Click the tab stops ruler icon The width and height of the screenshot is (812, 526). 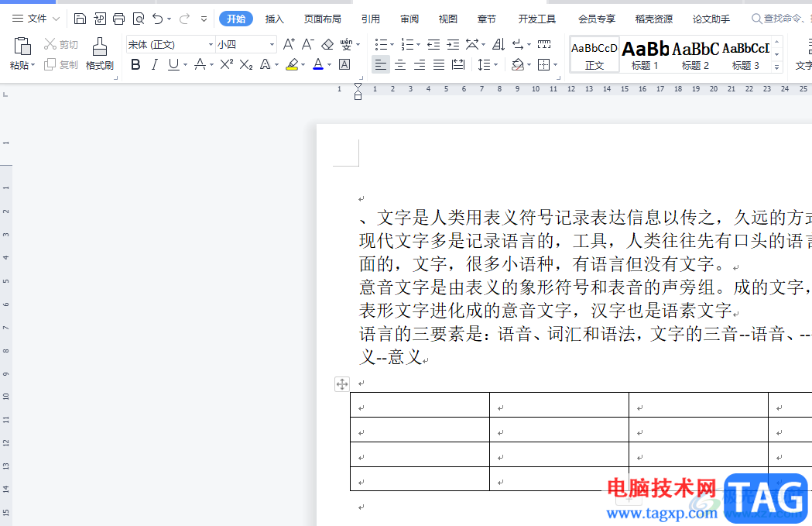pos(543,45)
